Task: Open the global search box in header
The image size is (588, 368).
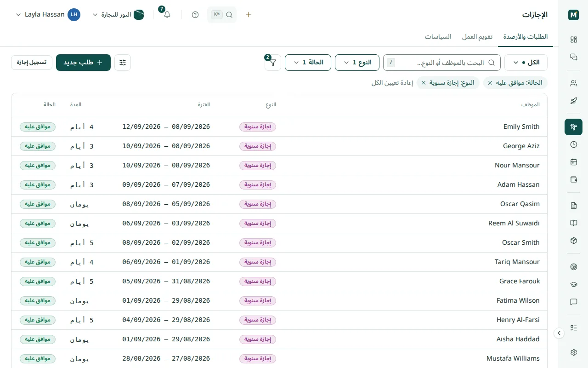Action: click(222, 15)
